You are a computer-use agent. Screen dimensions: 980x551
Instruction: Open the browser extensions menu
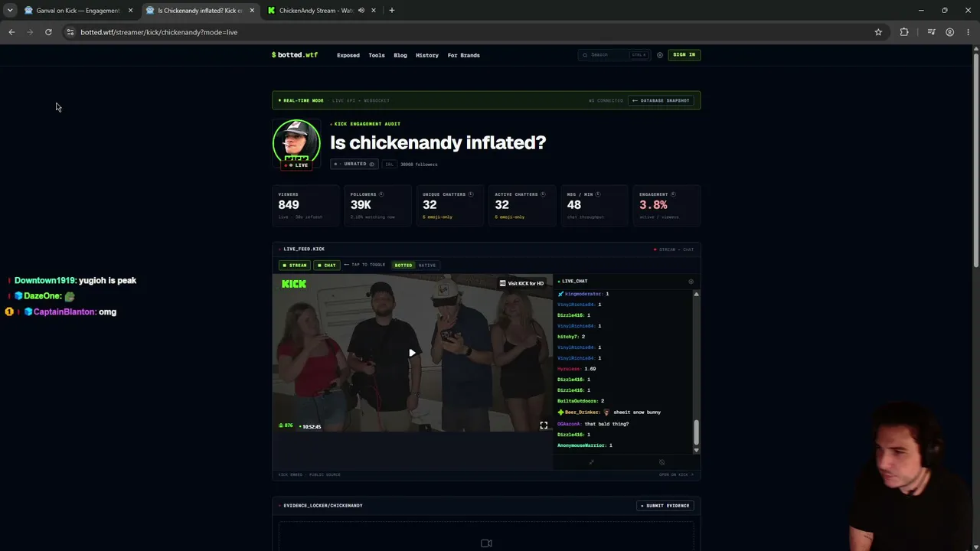tap(904, 32)
